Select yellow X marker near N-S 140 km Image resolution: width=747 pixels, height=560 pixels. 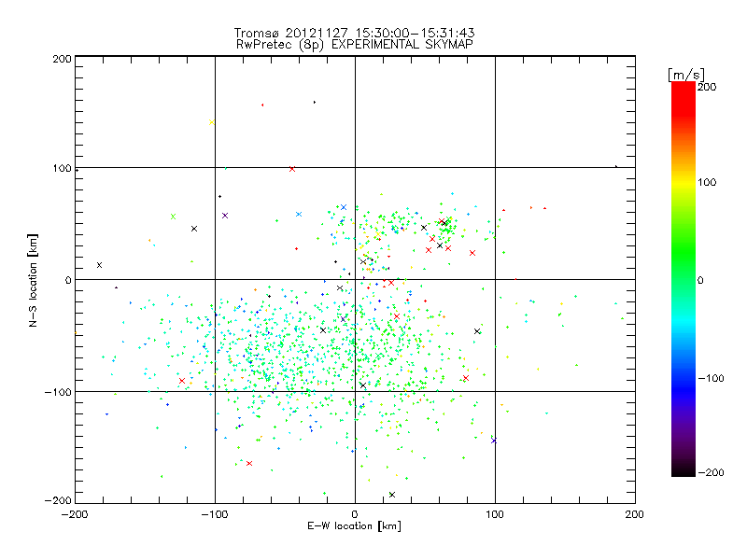[212, 122]
